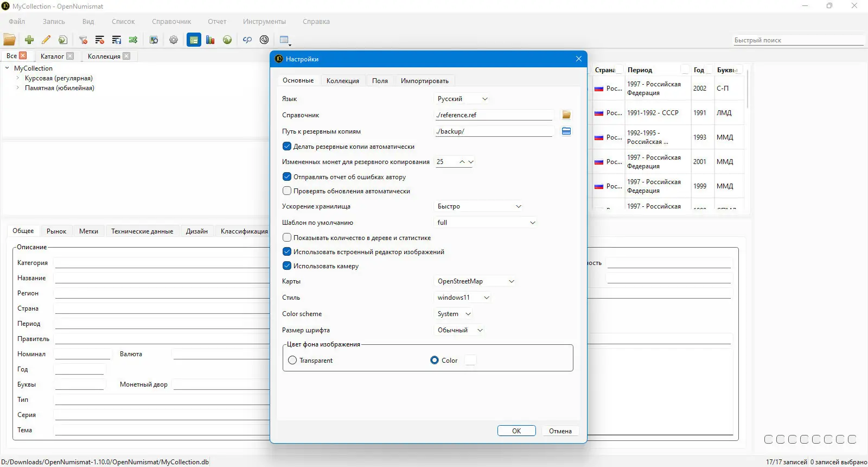Click the duplicate record icon
The image size is (868, 467).
[63, 40]
